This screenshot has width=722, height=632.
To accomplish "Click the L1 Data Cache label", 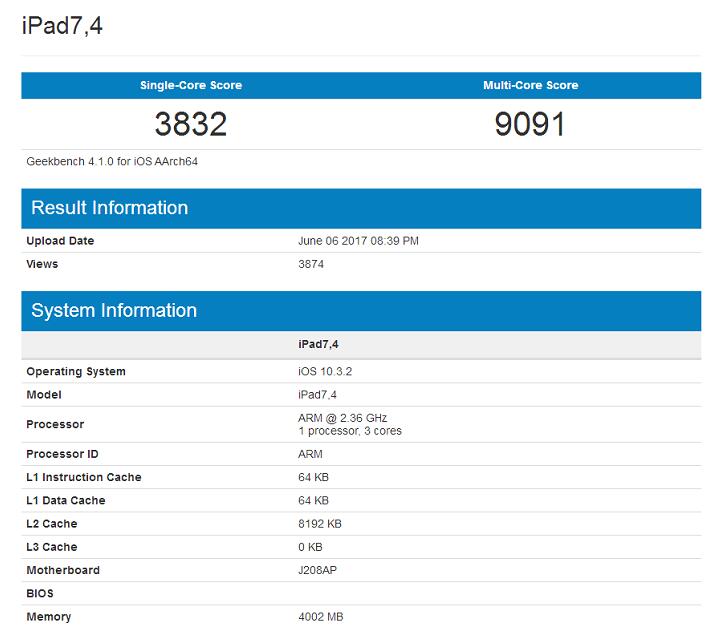I will tap(65, 501).
